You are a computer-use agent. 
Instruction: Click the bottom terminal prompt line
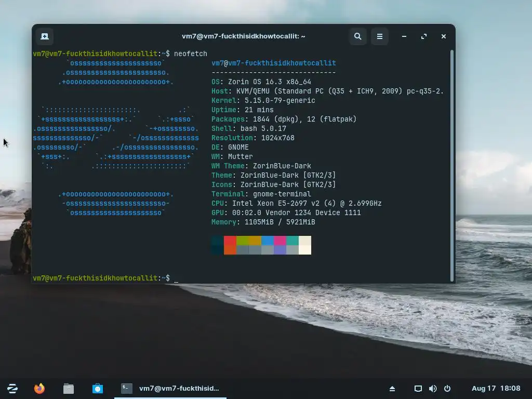[x=105, y=278]
